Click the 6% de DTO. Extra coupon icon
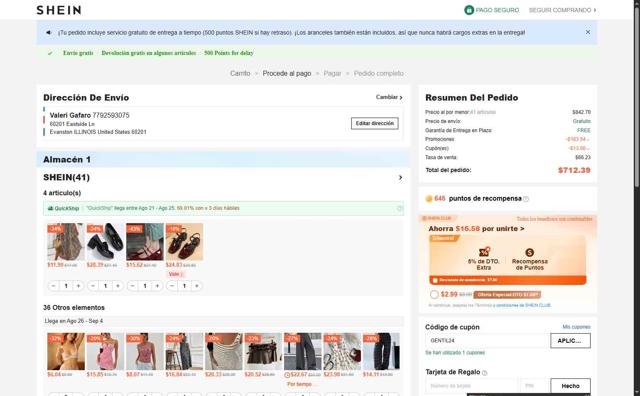 484,252
